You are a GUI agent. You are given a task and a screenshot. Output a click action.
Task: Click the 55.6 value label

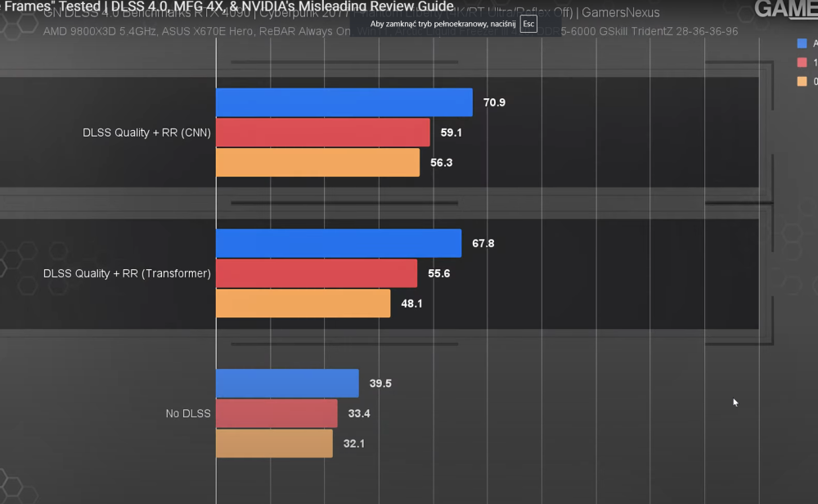coord(438,273)
